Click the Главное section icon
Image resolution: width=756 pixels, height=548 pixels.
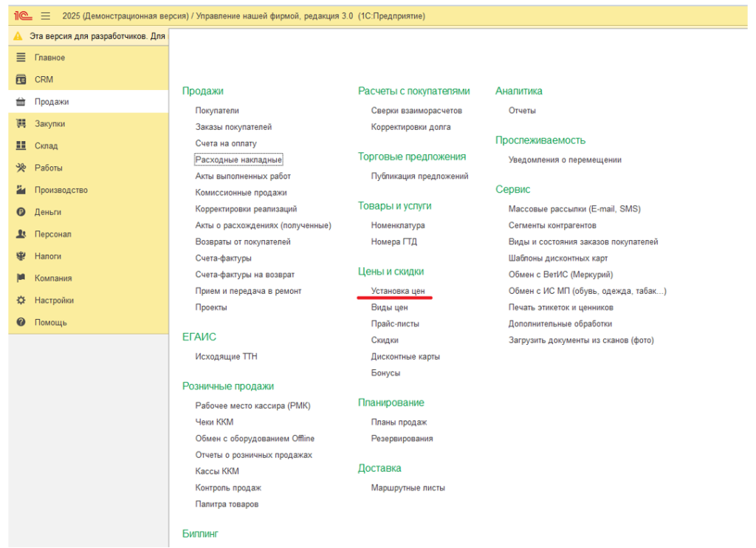pyautogui.click(x=21, y=58)
